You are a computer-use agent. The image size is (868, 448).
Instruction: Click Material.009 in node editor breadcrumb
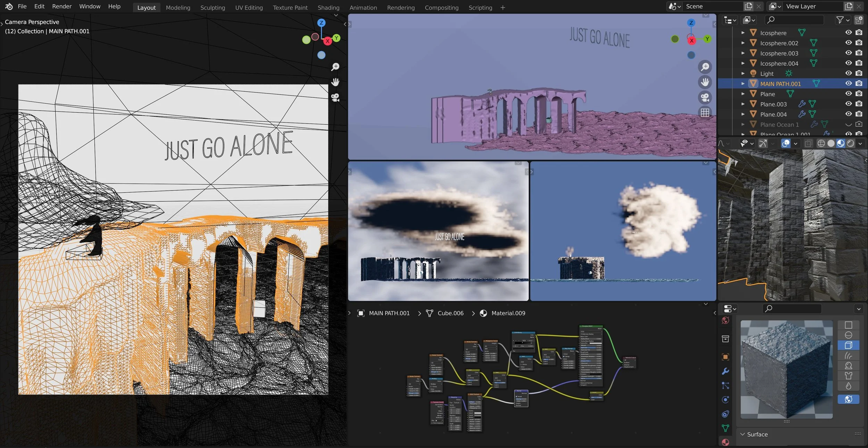click(508, 313)
